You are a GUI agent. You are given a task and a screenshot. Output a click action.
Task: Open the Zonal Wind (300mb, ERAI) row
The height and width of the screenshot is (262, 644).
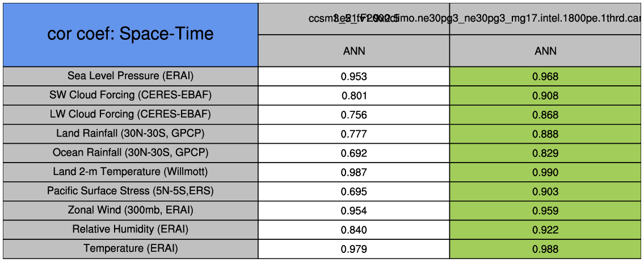click(x=131, y=210)
